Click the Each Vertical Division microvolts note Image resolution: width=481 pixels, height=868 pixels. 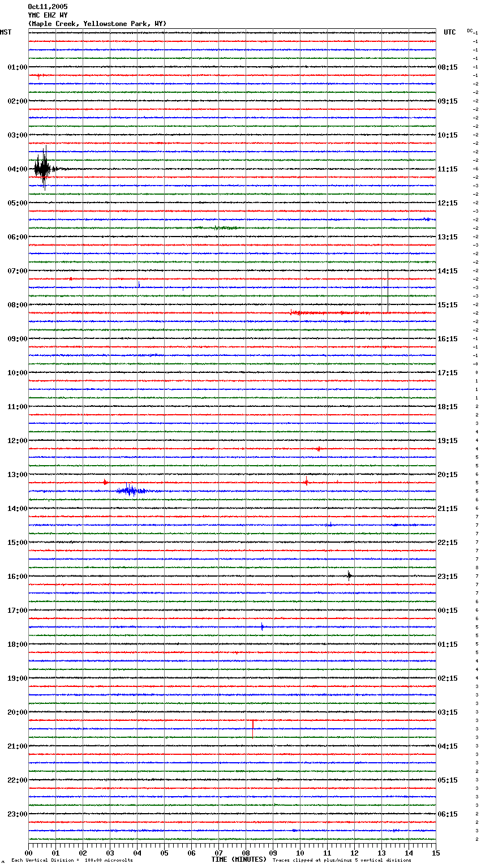pos(72,861)
